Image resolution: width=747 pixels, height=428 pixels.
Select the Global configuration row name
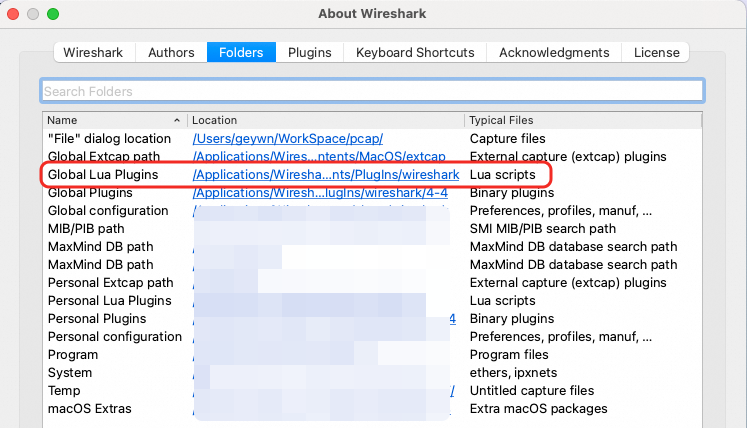click(108, 211)
